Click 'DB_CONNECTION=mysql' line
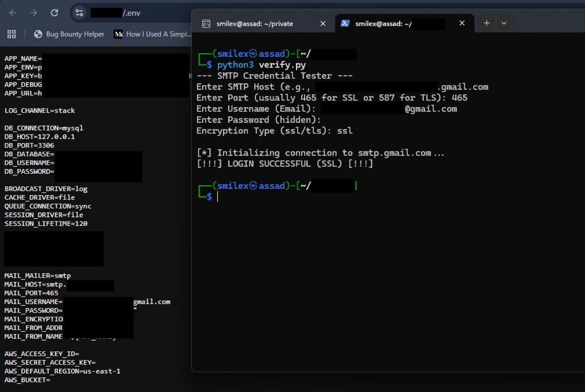Screen dimensions: 585x392 click(x=44, y=128)
